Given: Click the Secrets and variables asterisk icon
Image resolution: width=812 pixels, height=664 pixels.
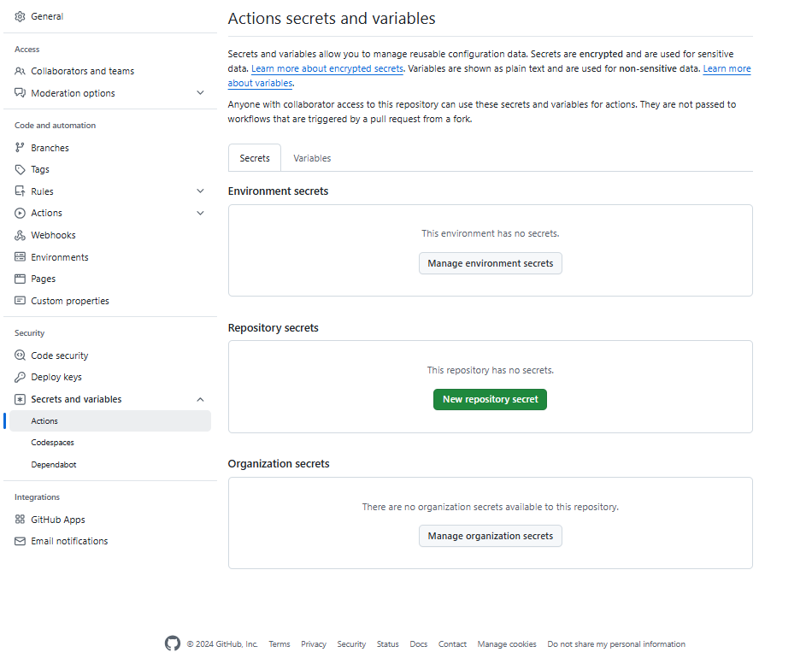Looking at the screenshot, I should tap(20, 399).
